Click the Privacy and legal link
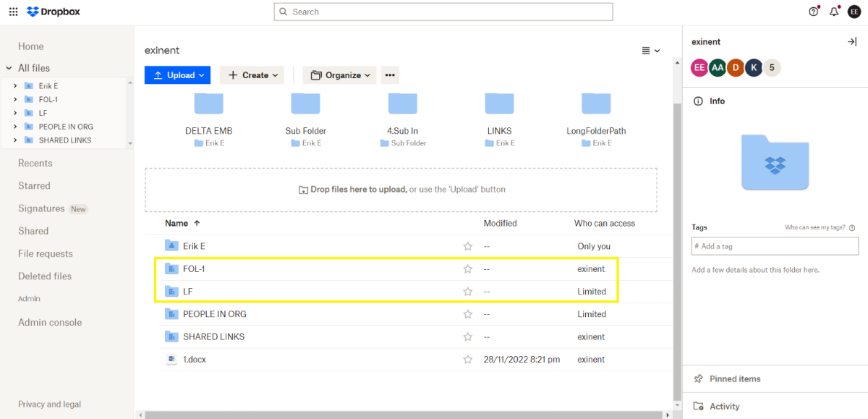Image resolution: width=868 pixels, height=419 pixels. [49, 404]
